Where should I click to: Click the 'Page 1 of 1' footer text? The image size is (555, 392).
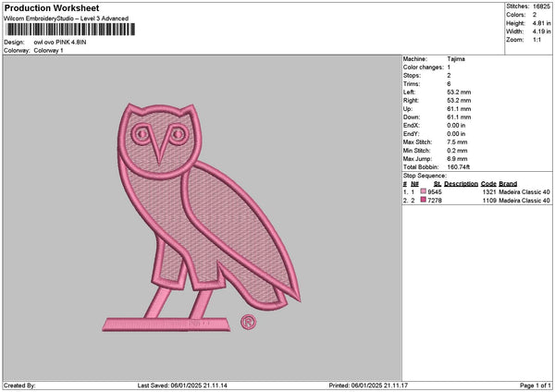coord(536,386)
